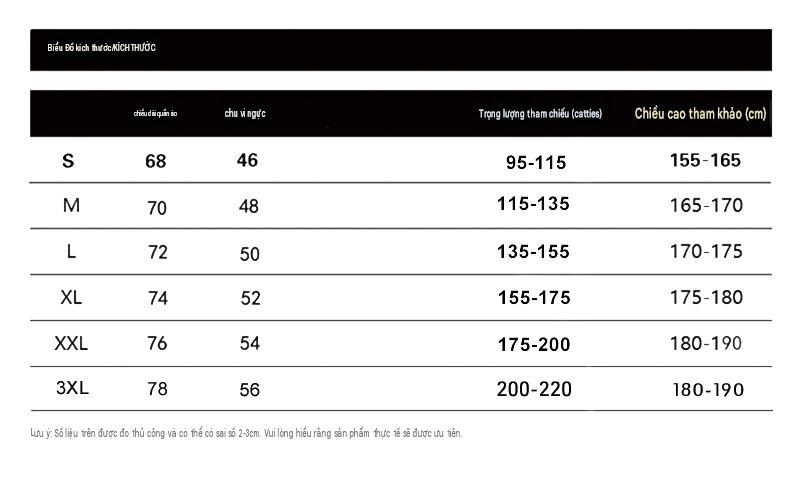
Task: Click 'Chiều cao tham khảo (cm)' header
Action: [x=700, y=114]
